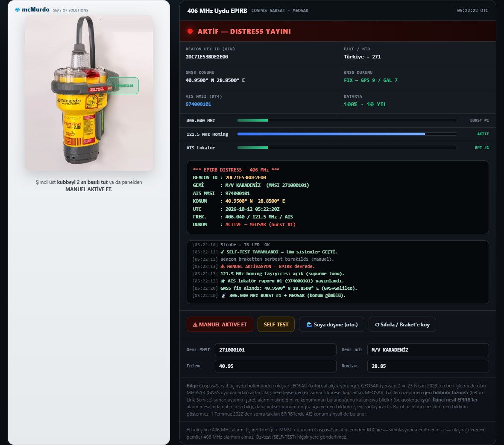This screenshot has height=445, width=504.
Task: Click the 'RPT #1' AIS label
Action: pos(482,148)
